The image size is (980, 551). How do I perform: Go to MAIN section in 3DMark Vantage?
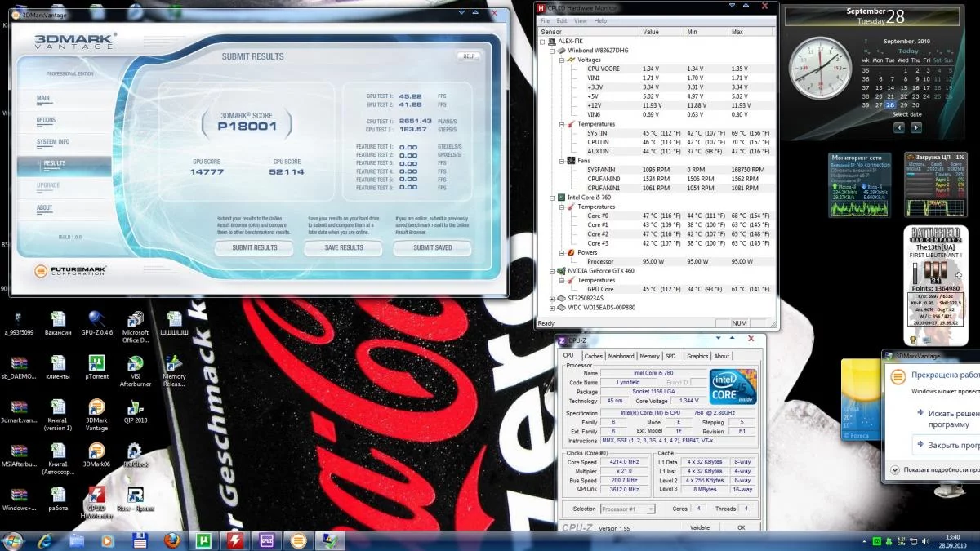[x=43, y=98]
